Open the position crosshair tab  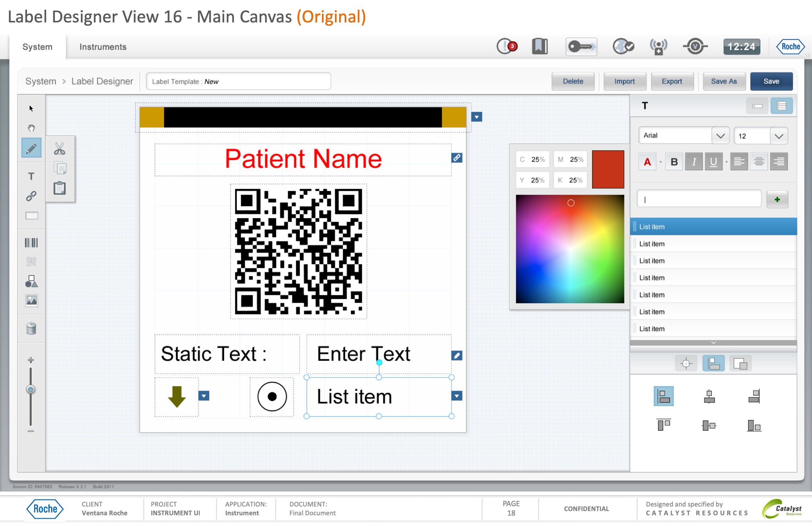686,363
